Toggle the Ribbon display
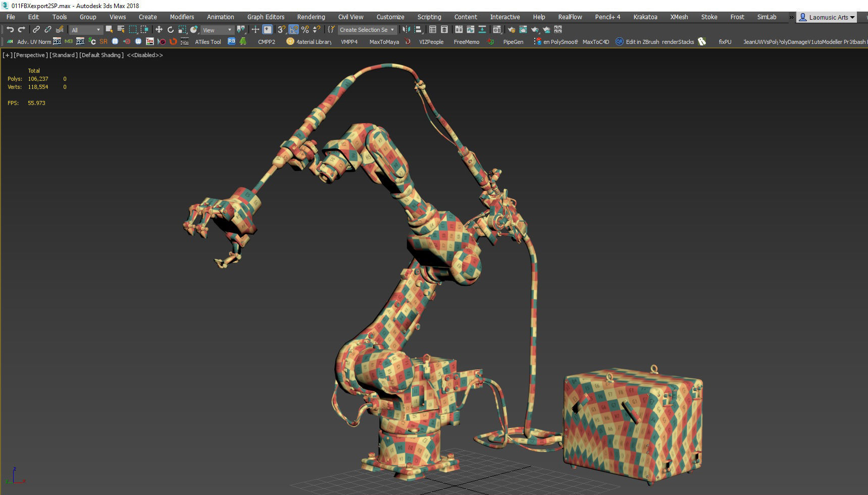 pos(458,30)
